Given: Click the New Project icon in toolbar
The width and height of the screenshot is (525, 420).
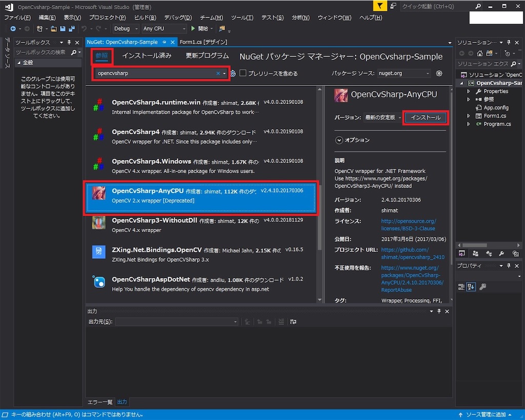Looking at the screenshot, I should tap(39, 29).
